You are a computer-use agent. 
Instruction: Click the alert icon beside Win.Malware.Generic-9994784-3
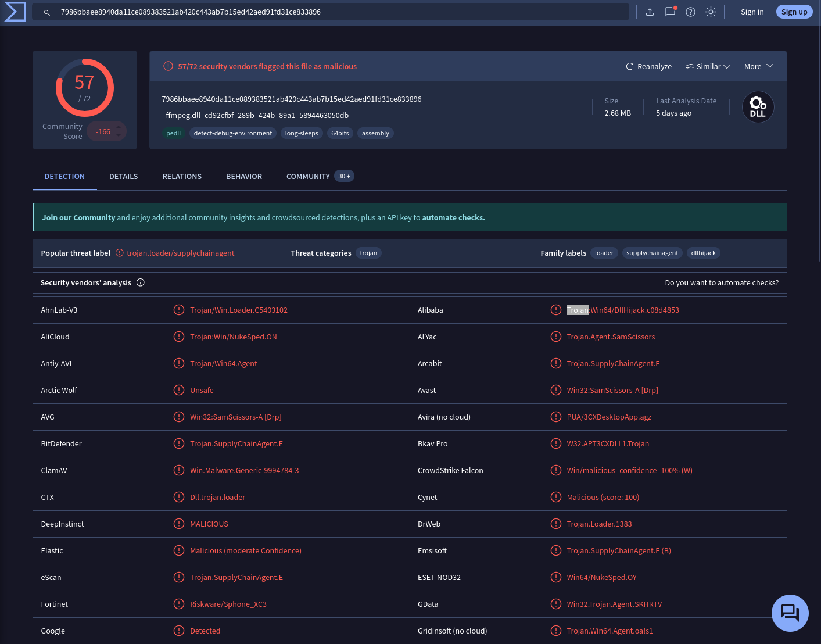coord(179,470)
